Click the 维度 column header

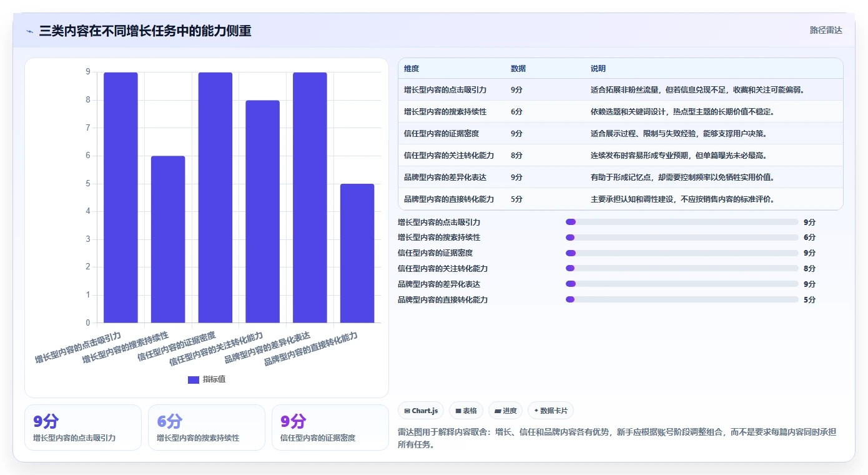click(x=412, y=68)
